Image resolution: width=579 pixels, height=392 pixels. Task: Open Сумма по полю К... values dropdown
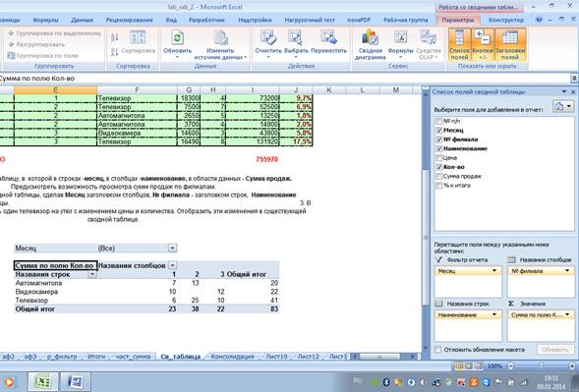pos(567,314)
